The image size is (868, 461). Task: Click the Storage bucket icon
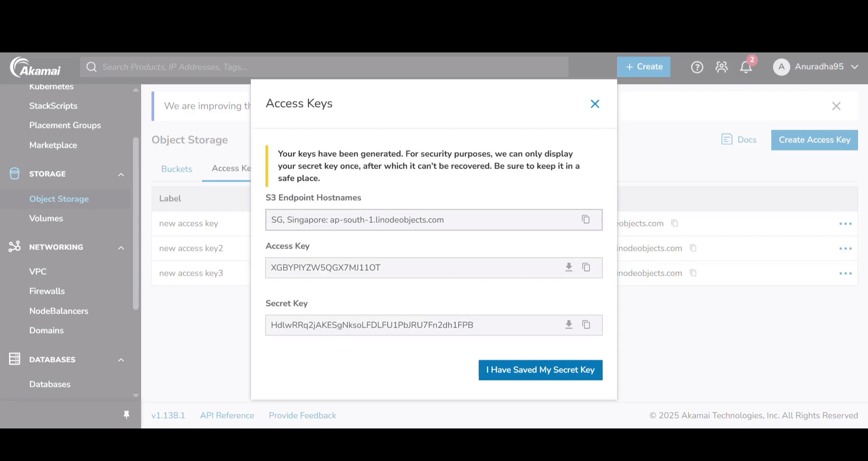click(14, 174)
